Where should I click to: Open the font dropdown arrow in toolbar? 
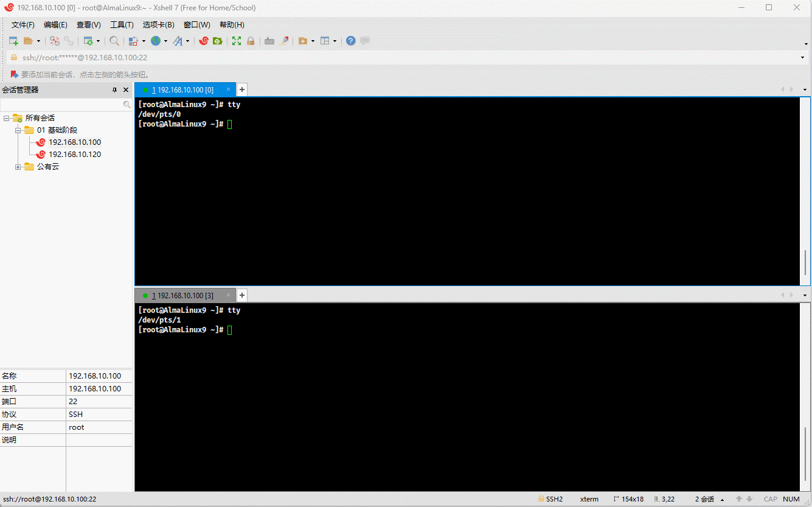pyautogui.click(x=187, y=41)
